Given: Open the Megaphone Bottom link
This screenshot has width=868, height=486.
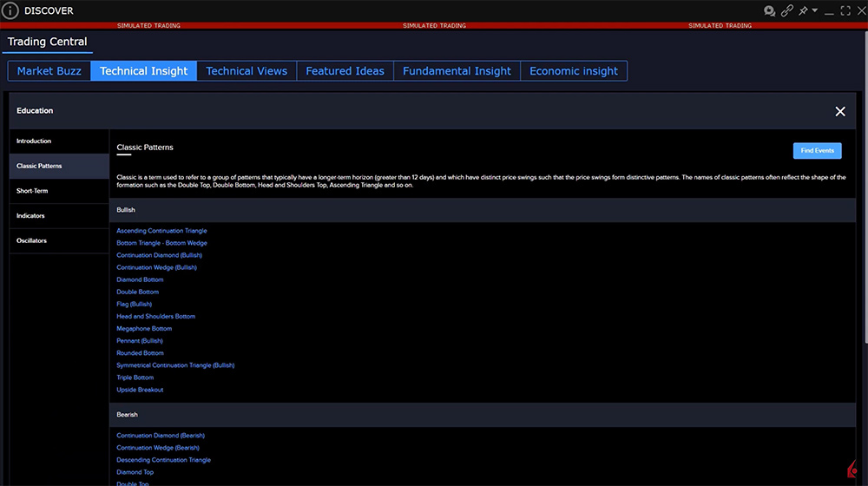Looking at the screenshot, I should click(144, 328).
